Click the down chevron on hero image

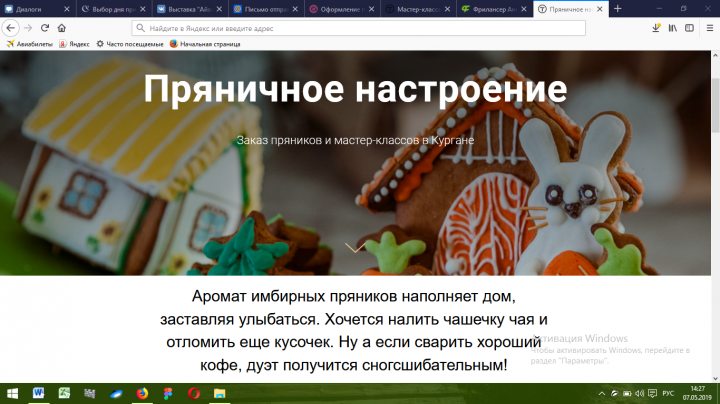pos(355,248)
